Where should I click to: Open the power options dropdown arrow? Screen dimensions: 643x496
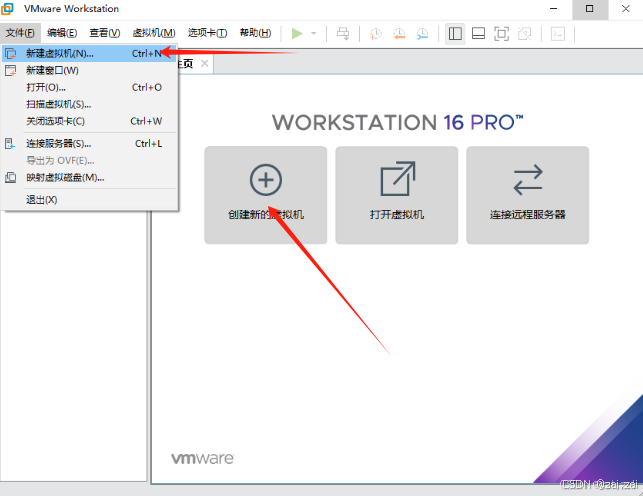pyautogui.click(x=314, y=34)
